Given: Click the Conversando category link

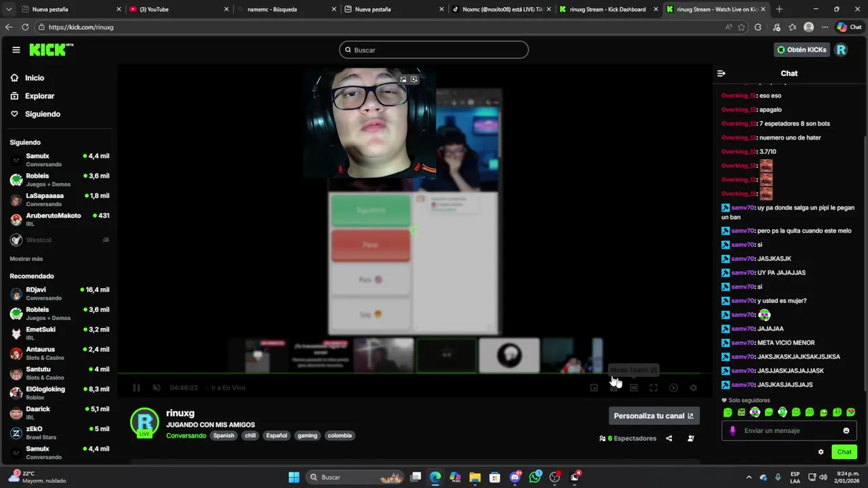Looking at the screenshot, I should [186, 435].
